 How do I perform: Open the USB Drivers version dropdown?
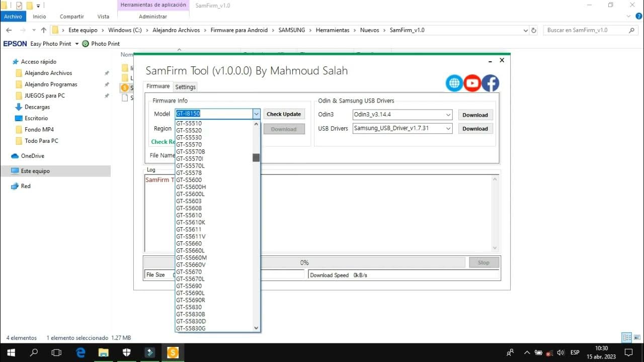click(x=448, y=128)
